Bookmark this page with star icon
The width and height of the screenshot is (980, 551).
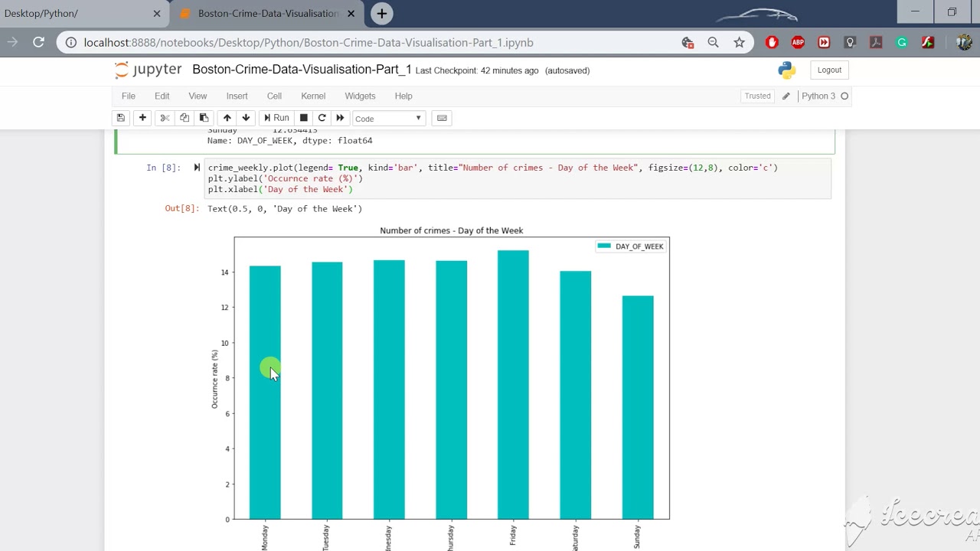[739, 43]
